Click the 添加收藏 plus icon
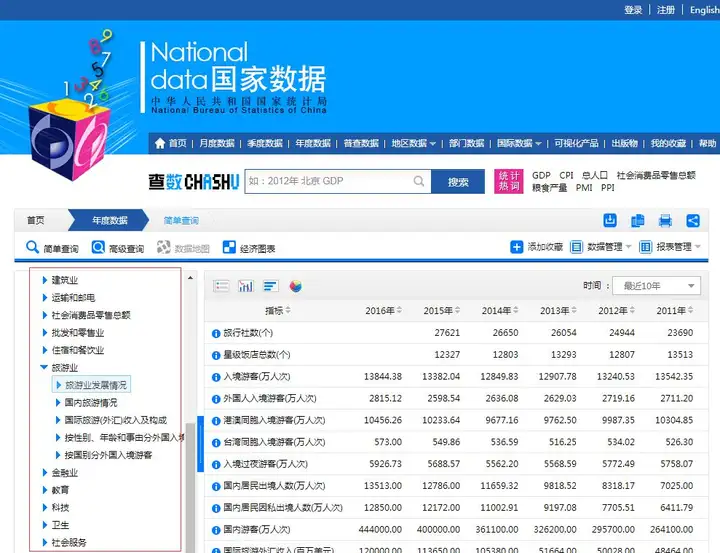Screen dimensions: 720x553 tap(517, 247)
